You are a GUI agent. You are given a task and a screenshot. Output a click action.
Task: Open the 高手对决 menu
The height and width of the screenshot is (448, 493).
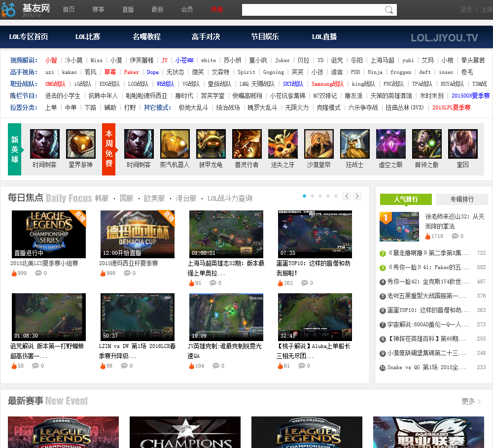[206, 37]
